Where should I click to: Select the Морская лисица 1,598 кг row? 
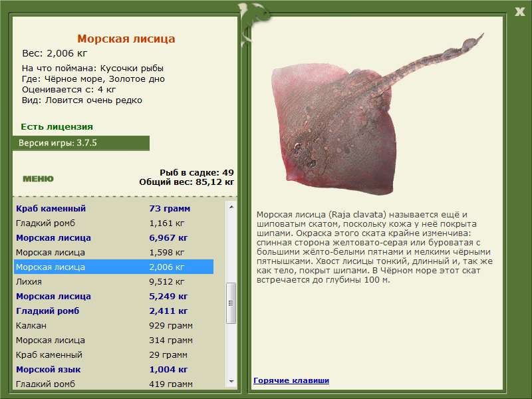(114, 252)
